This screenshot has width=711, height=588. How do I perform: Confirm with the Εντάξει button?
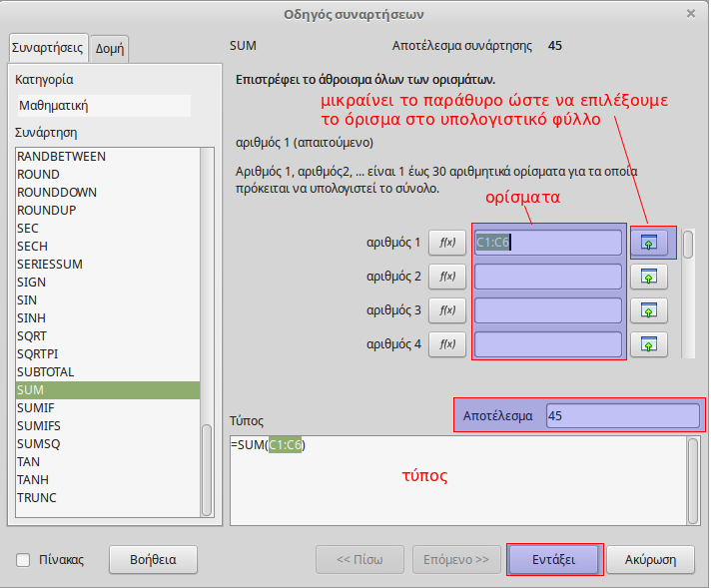(x=554, y=559)
